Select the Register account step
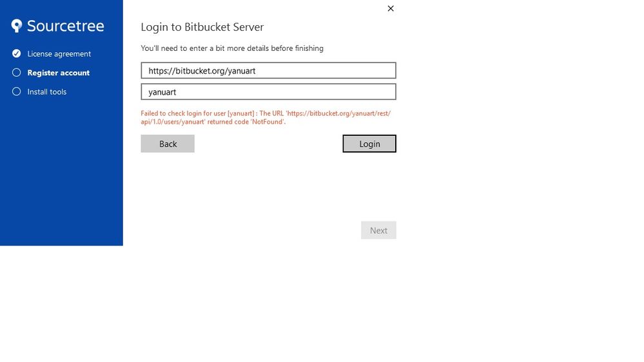This screenshot has width=644, height=362. [x=58, y=73]
